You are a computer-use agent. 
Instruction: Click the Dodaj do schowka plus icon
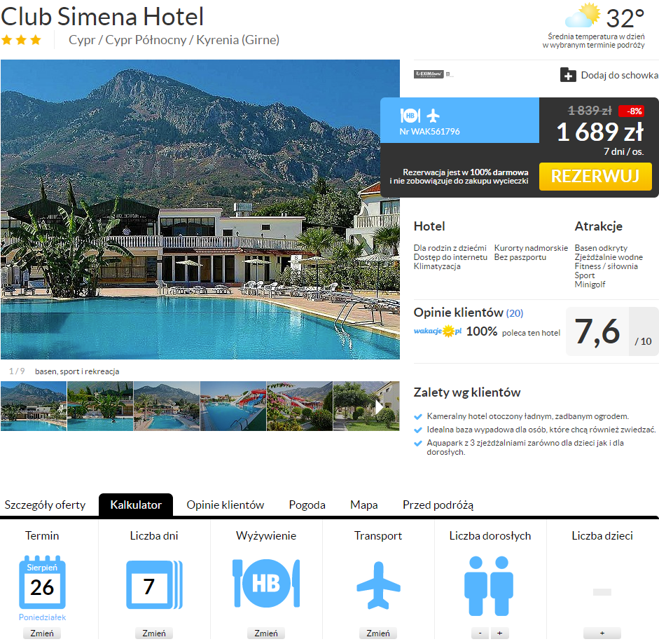(568, 75)
